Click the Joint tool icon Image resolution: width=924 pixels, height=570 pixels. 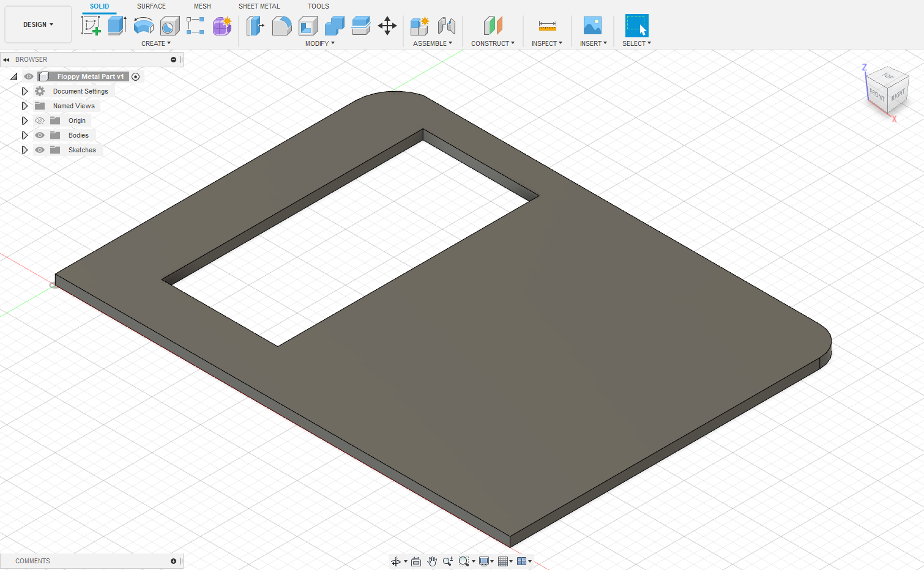click(447, 26)
